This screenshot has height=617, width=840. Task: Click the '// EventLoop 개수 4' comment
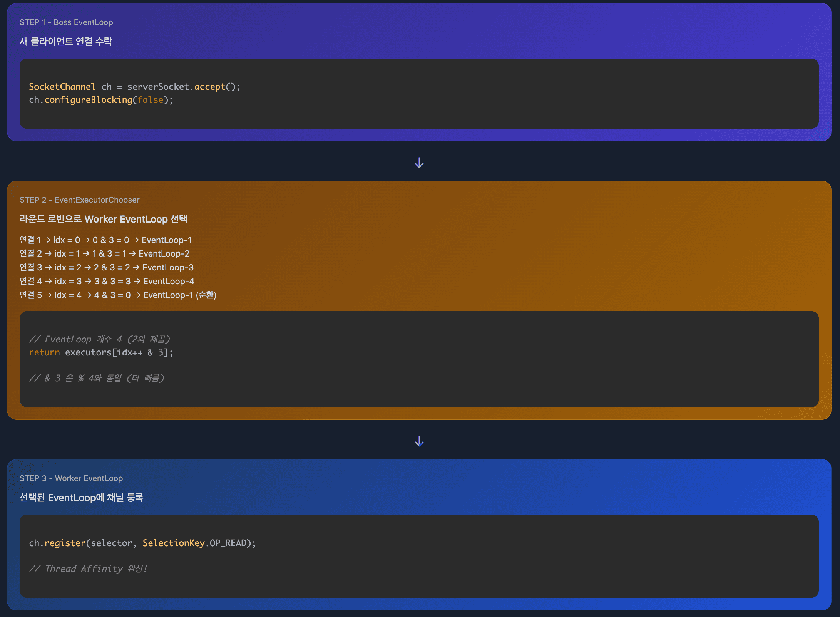[x=99, y=339]
